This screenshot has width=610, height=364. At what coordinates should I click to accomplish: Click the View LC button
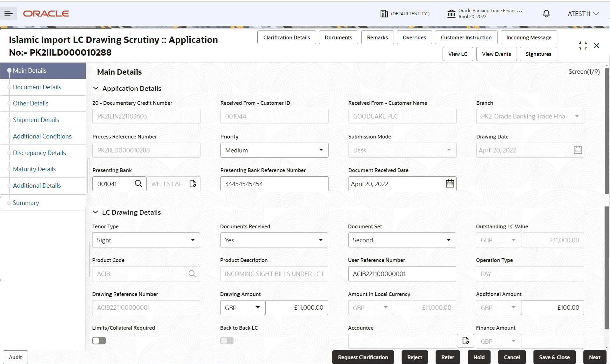click(x=457, y=54)
